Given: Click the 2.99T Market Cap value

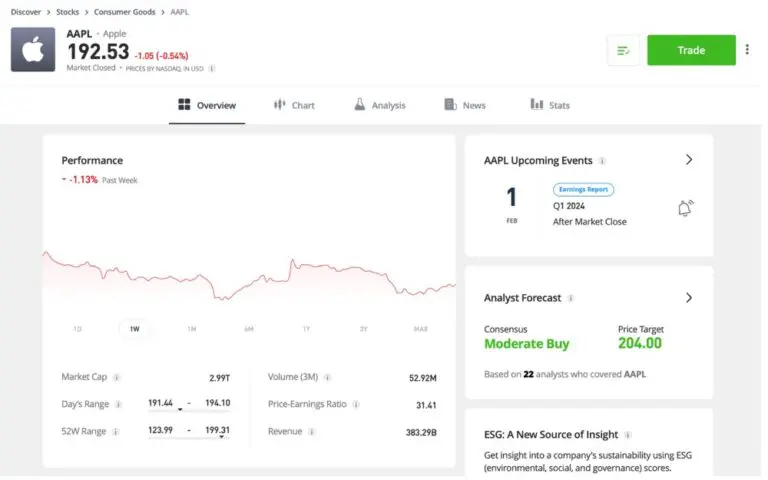Looking at the screenshot, I should [219, 378].
